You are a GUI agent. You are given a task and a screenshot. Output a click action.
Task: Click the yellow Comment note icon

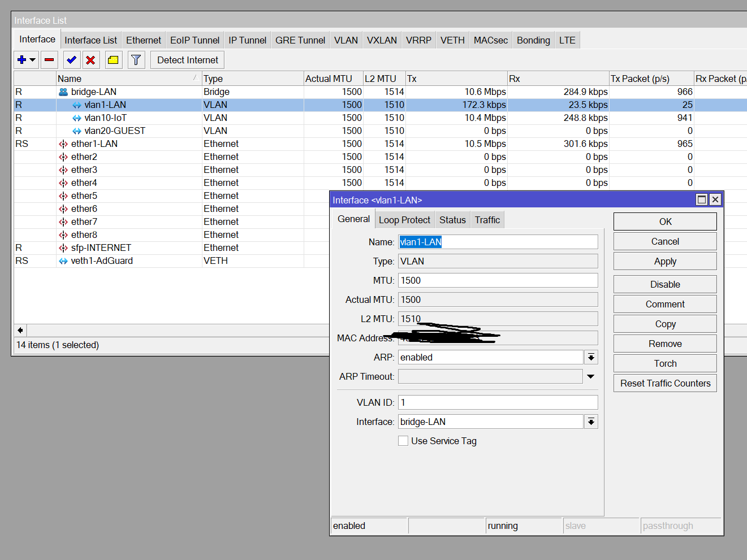[x=114, y=60]
